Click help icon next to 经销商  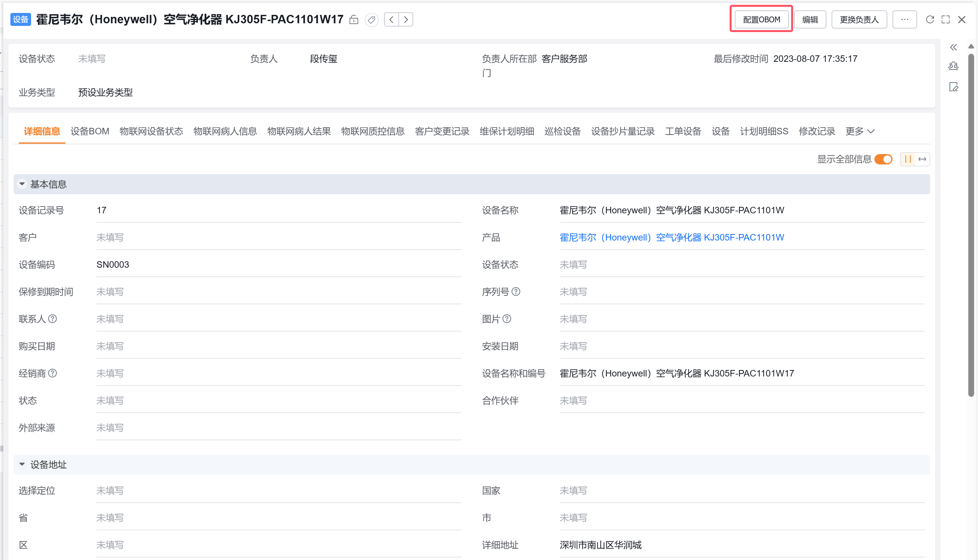(53, 374)
